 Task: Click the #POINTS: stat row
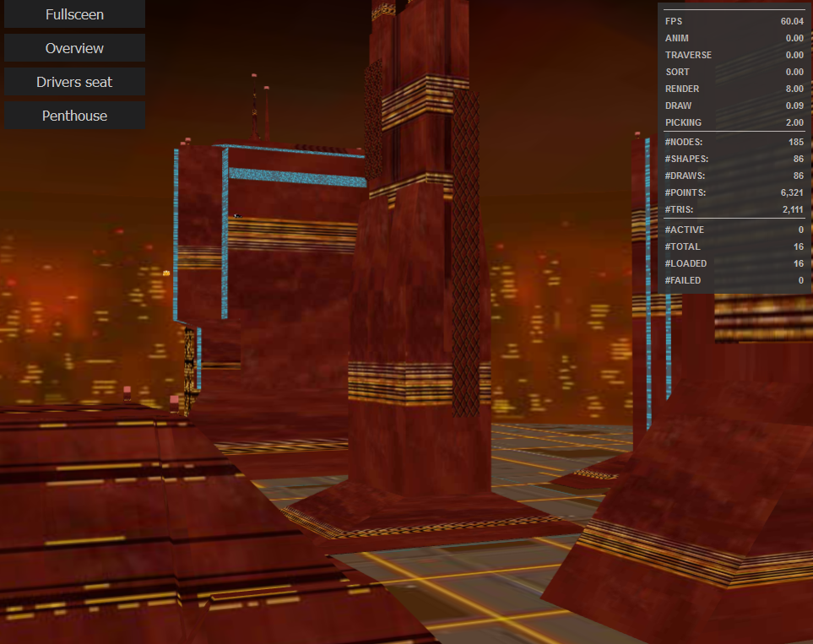point(734,192)
